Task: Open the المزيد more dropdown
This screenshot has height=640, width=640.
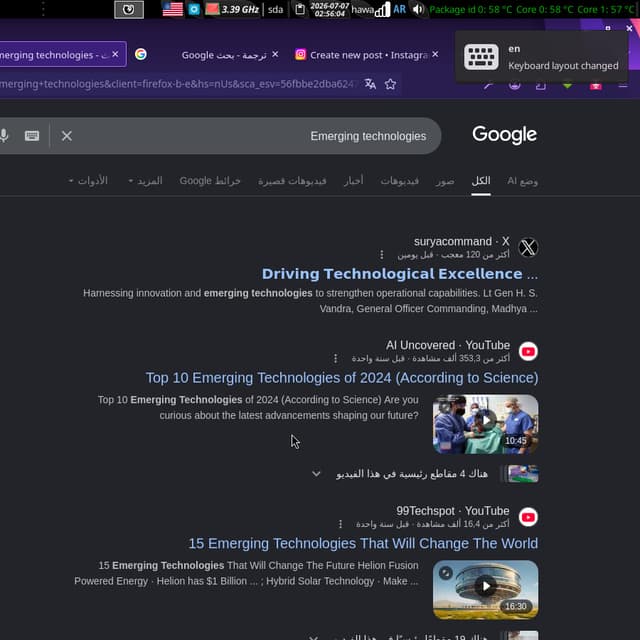Action: [145, 180]
